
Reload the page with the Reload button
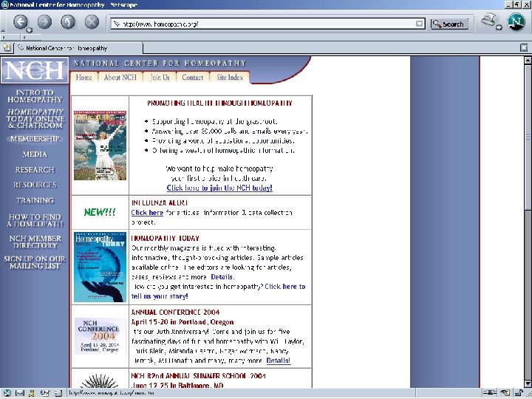pyautogui.click(x=68, y=22)
